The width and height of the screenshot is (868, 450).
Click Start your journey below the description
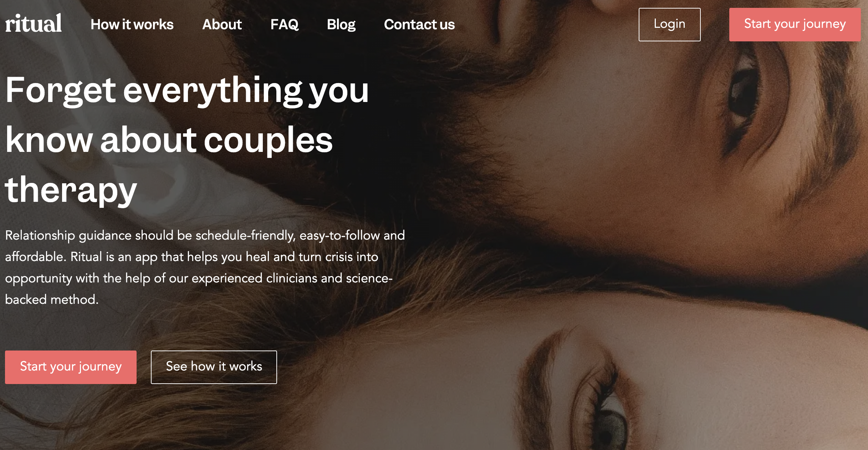[x=71, y=367]
